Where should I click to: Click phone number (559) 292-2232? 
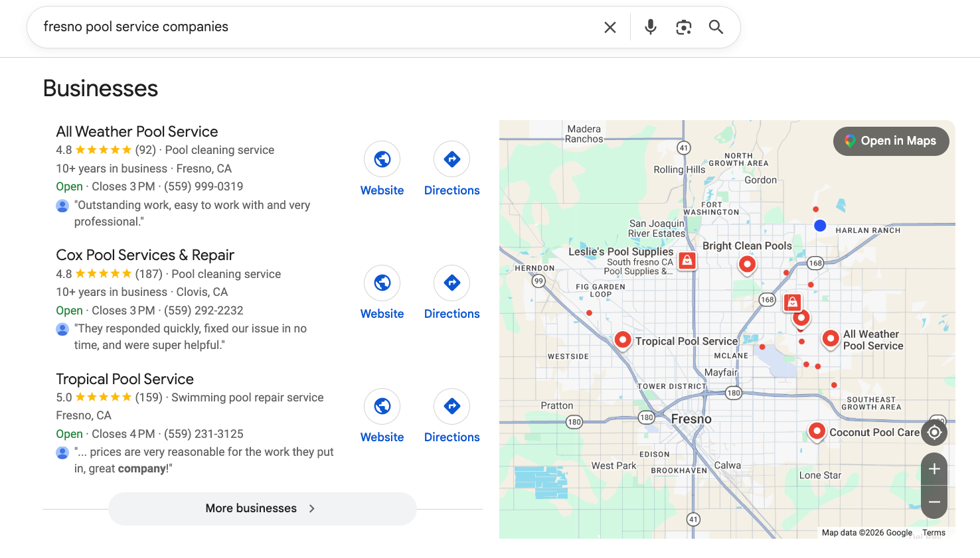click(204, 311)
